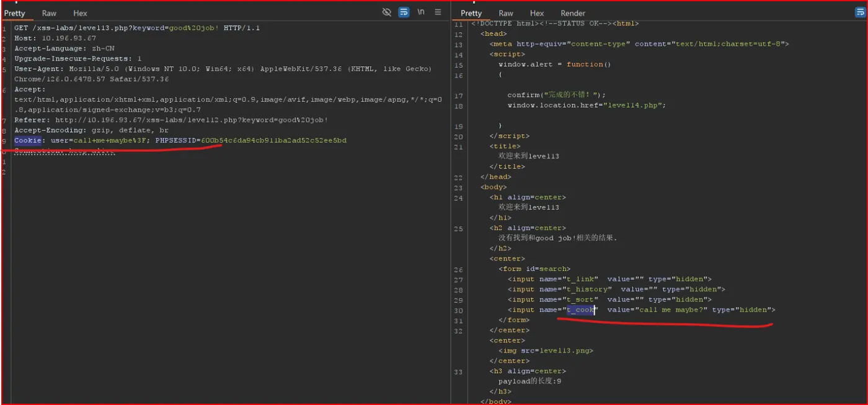The image size is (868, 405).
Task: Click the window.location.href="level14.php" line
Action: 587,105
